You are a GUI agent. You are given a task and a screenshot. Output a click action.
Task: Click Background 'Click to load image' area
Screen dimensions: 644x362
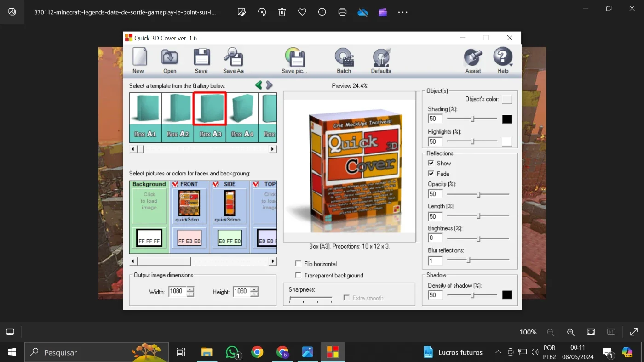click(x=149, y=206)
